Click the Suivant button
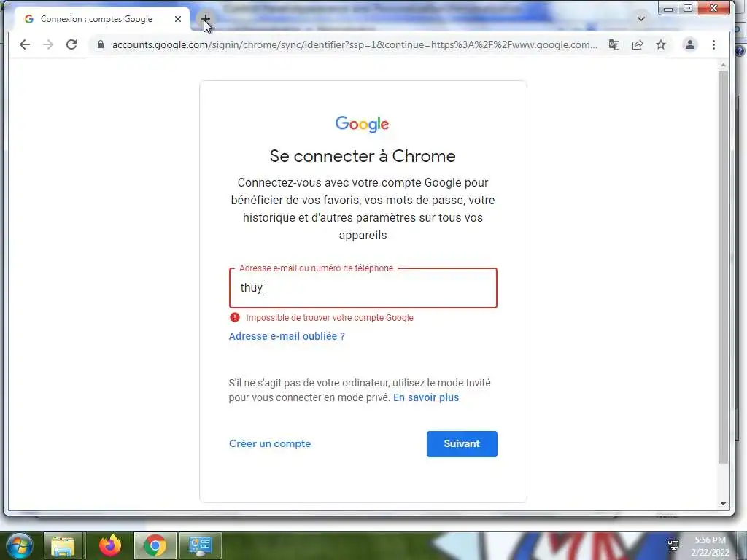Viewport: 747px width, 560px height. [462, 444]
